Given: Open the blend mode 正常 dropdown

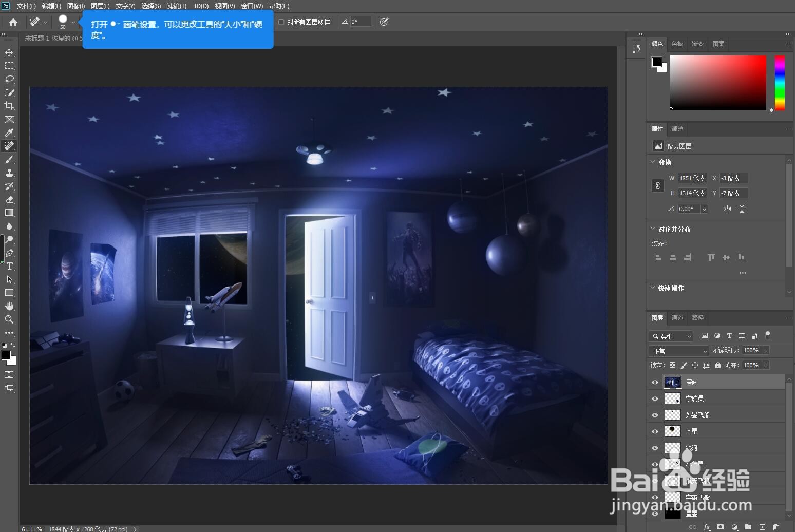Looking at the screenshot, I should (679, 351).
